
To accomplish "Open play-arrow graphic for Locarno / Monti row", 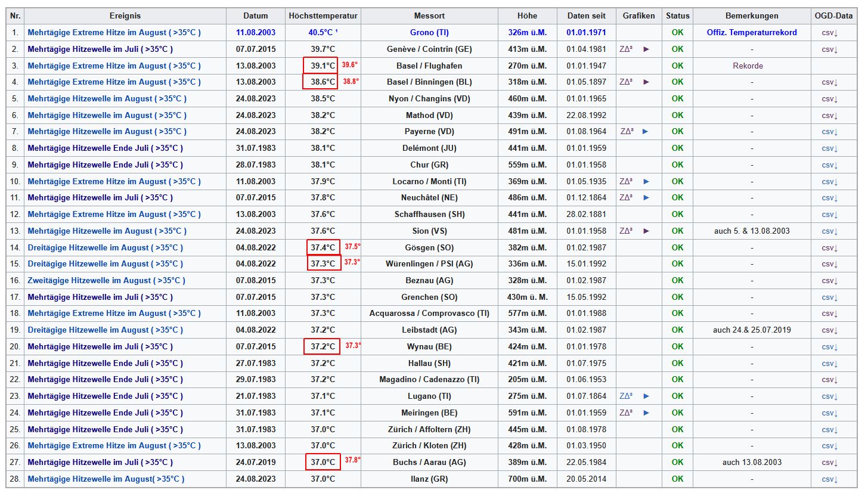I will tap(646, 181).
